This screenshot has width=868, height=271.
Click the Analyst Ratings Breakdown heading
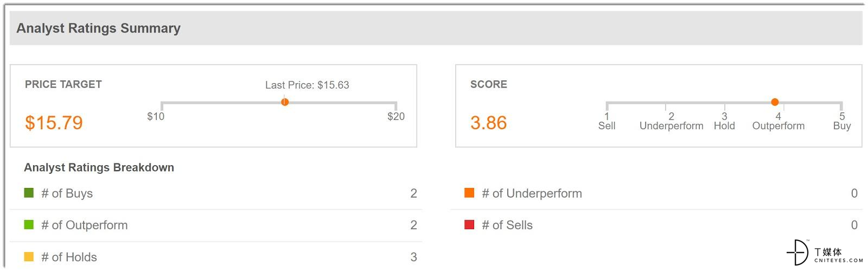pos(99,167)
